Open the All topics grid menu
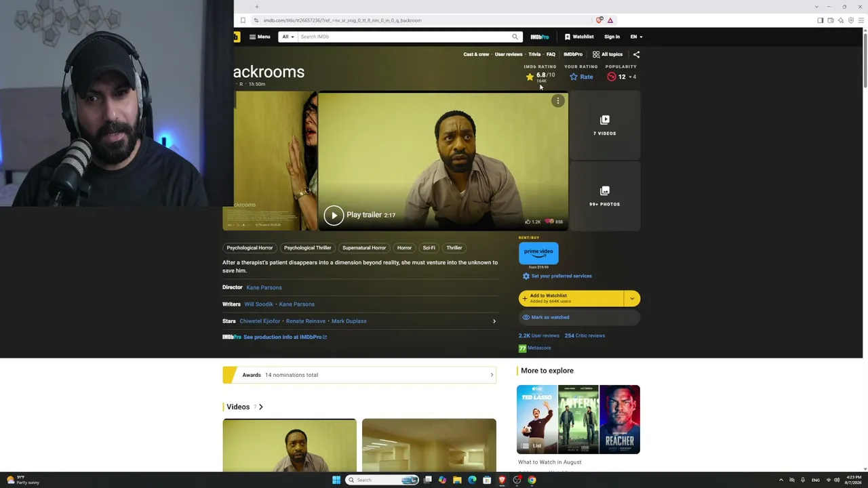The width and height of the screenshot is (868, 488). pos(608,54)
